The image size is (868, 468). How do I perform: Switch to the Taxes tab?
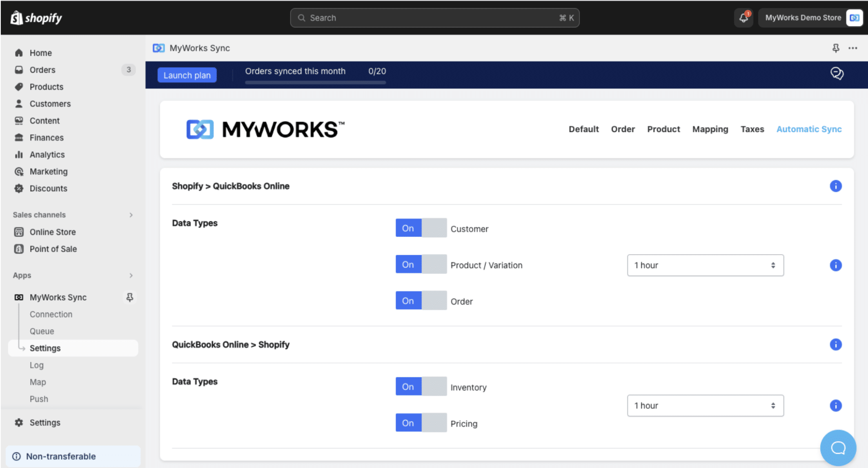click(752, 129)
